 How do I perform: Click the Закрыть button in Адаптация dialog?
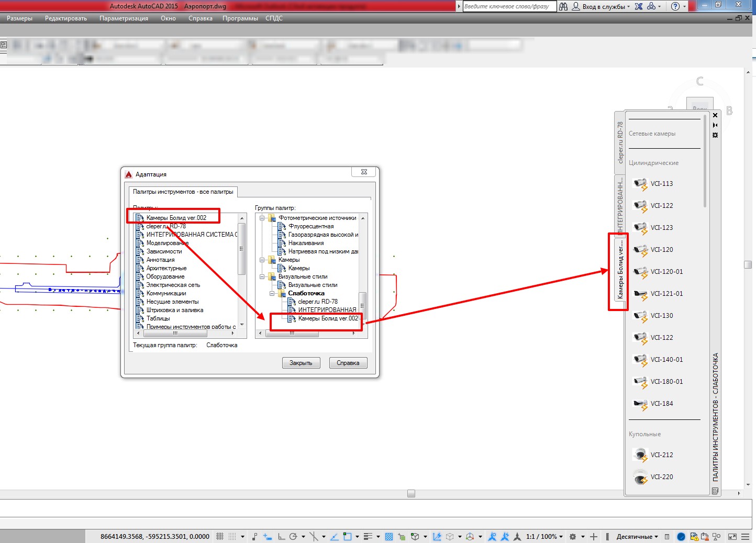coord(301,363)
